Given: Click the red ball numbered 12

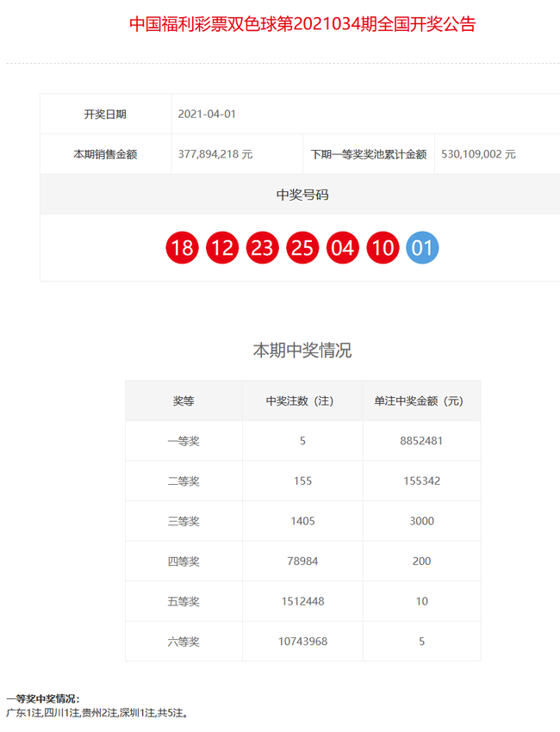Looking at the screenshot, I should [222, 249].
